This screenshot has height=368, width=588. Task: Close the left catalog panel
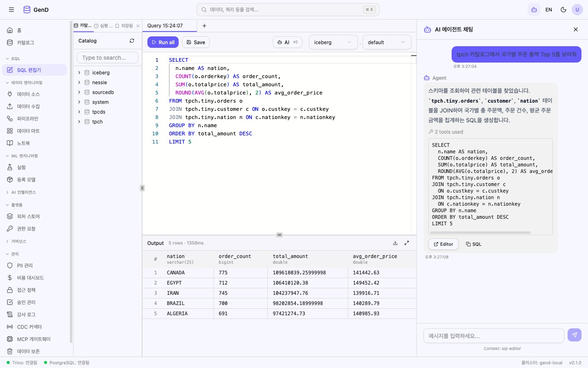coord(138,26)
